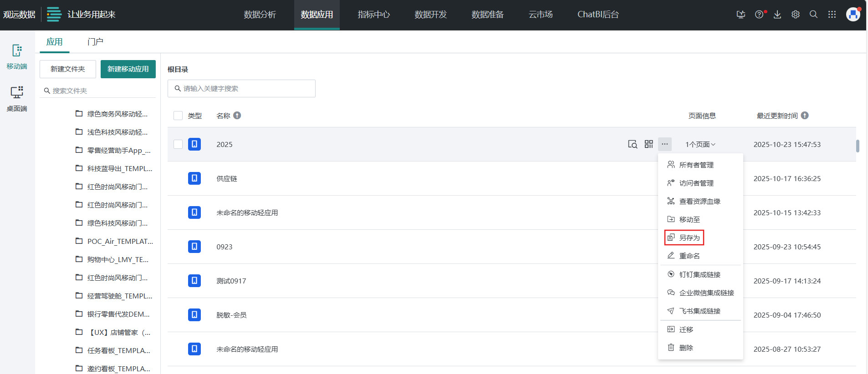Click the 新建移动应用 button
This screenshot has width=868, height=374.
click(128, 69)
